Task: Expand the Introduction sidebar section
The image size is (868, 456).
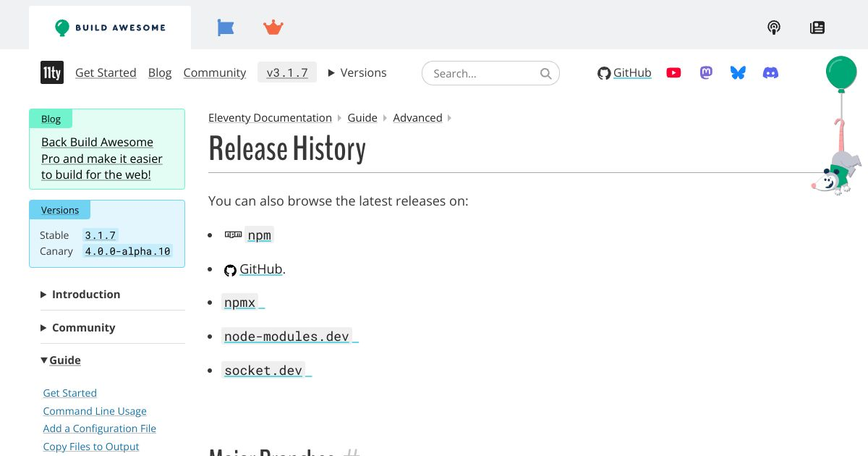Action: 80,294
